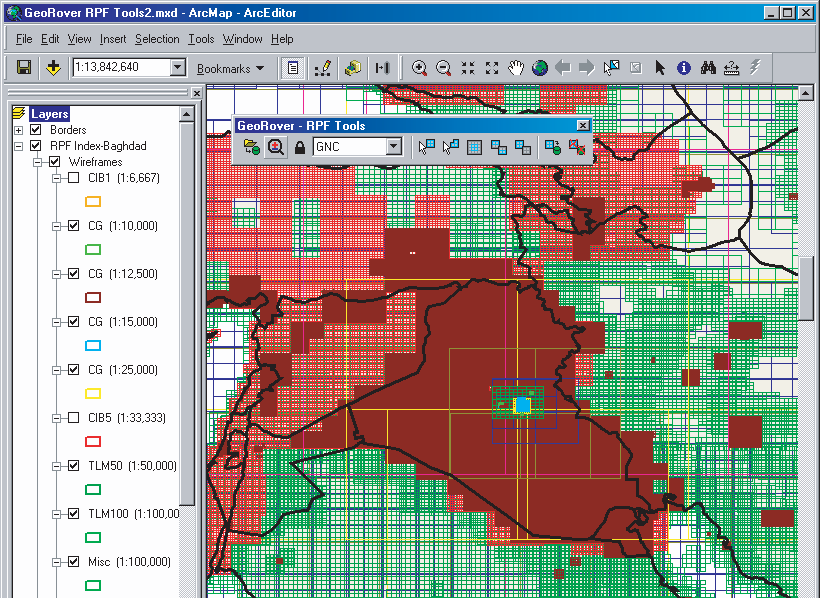
Task: Enable the CIB1 (1:6,667) layer
Action: [73, 177]
